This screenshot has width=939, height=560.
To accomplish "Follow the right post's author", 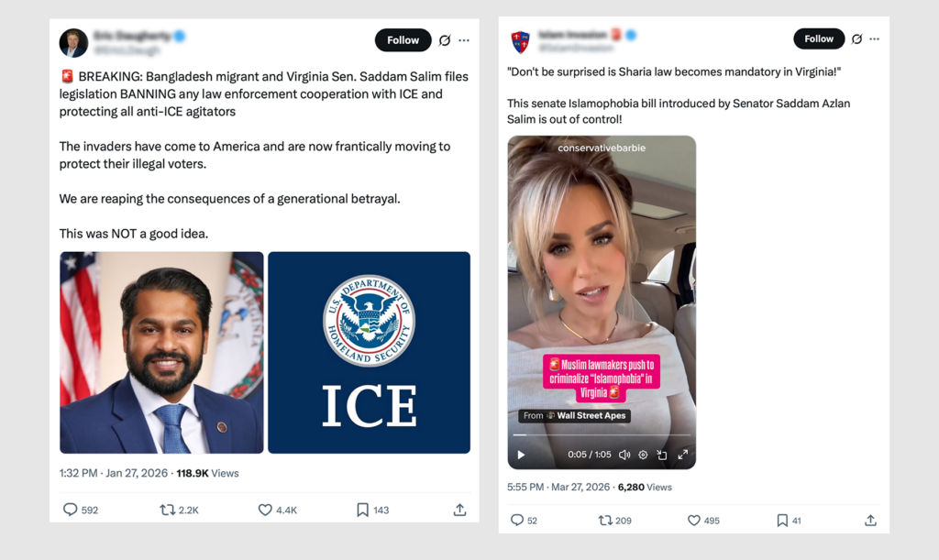I will pos(819,38).
